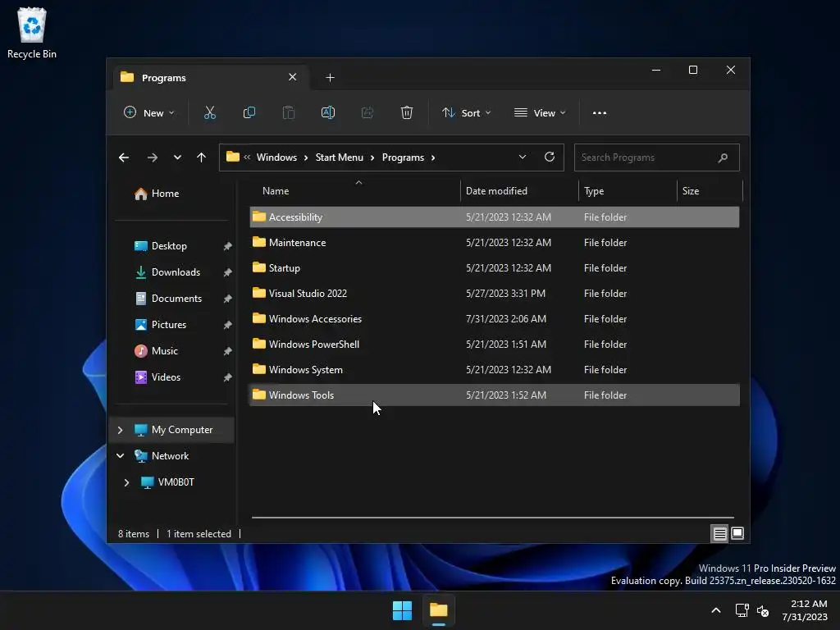Select the Windows PowerShell folder
The width and height of the screenshot is (840, 630).
coord(495,345)
